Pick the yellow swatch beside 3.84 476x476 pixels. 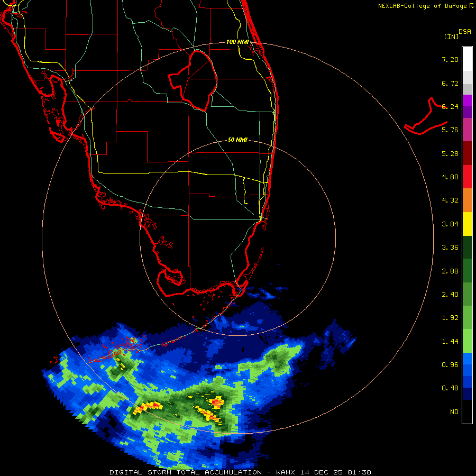click(467, 224)
